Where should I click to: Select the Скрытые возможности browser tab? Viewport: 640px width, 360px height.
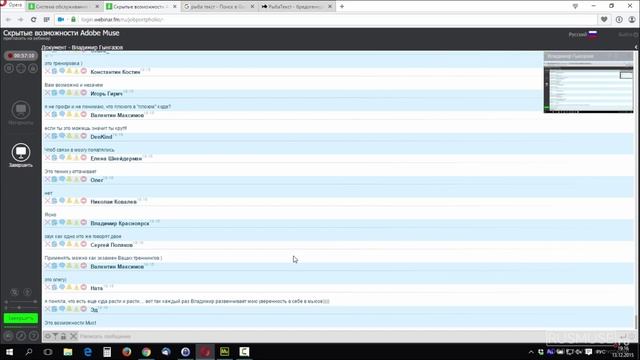point(141,7)
